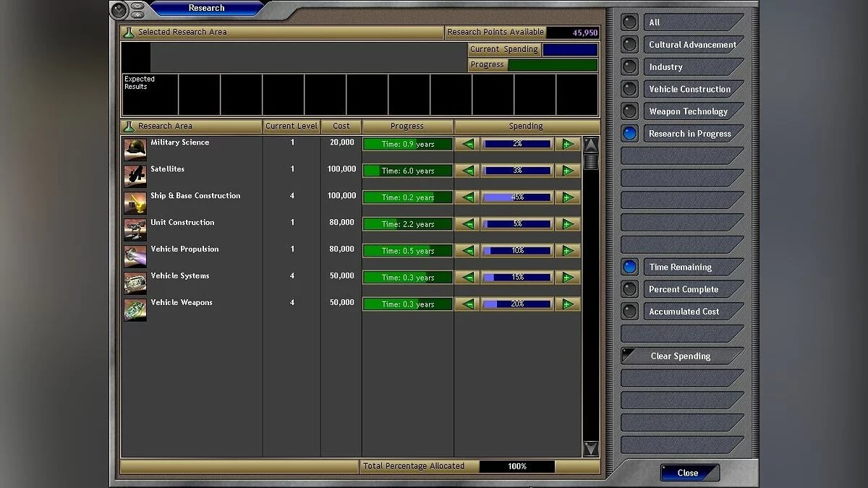The width and height of the screenshot is (868, 488).
Task: Select the Satellites research icon
Action: pos(135,176)
